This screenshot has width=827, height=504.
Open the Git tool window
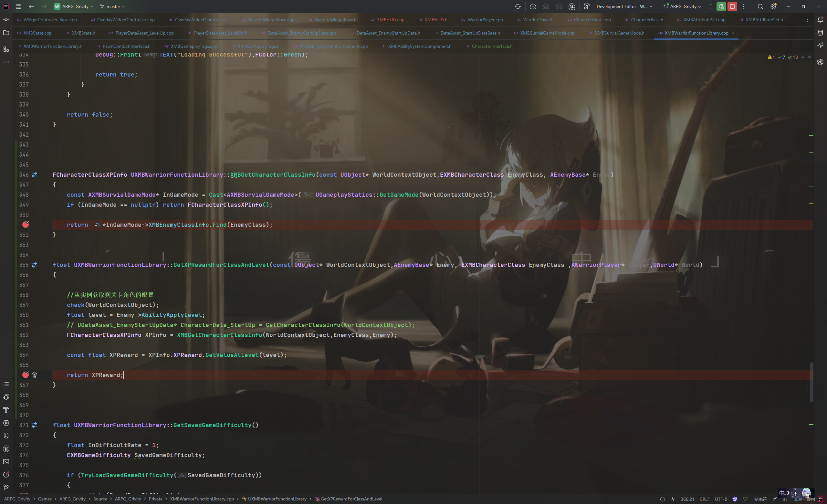click(x=6, y=487)
